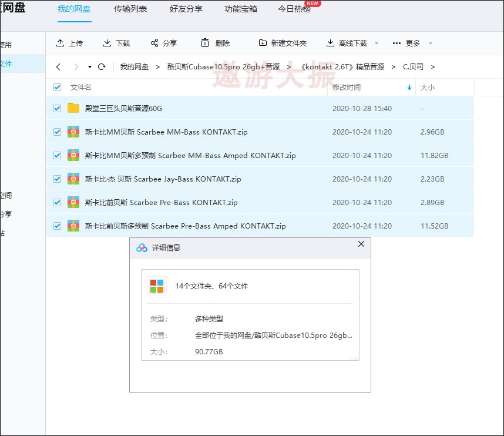Select file name 斯卡比MM贝斯 Scarbee MM-Bass KONTAKT.zip
Image resolution: width=504 pixels, height=436 pixels.
point(166,132)
